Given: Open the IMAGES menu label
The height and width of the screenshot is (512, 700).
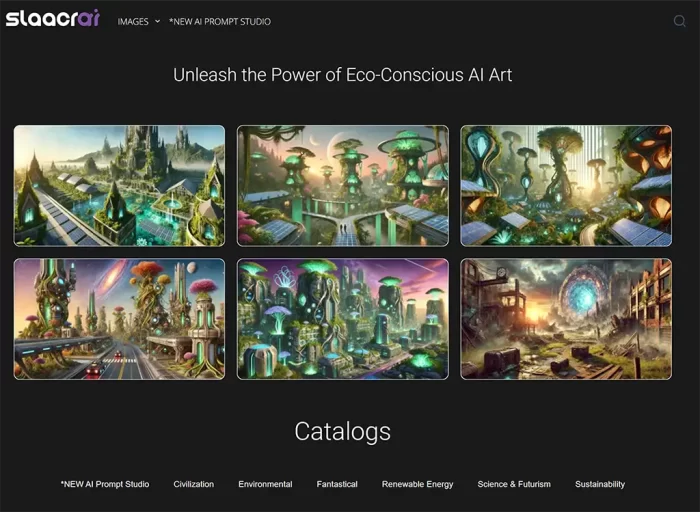Looking at the screenshot, I should pos(133,21).
